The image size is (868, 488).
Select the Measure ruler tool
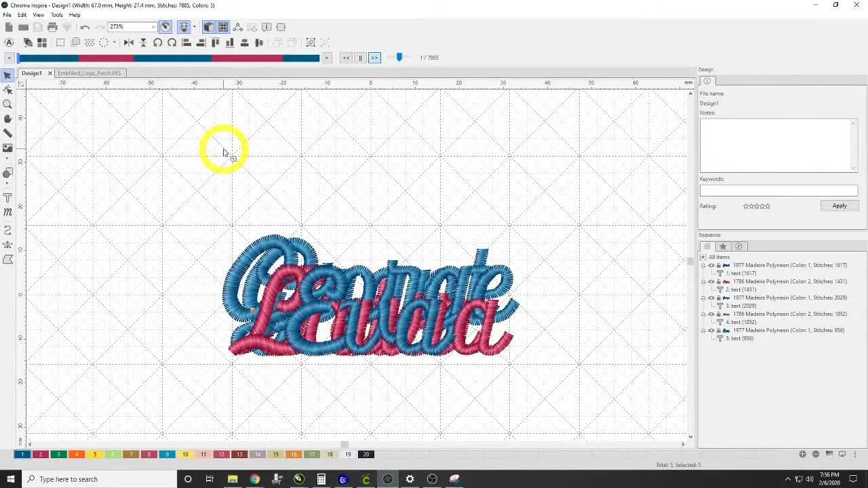pos(7,133)
